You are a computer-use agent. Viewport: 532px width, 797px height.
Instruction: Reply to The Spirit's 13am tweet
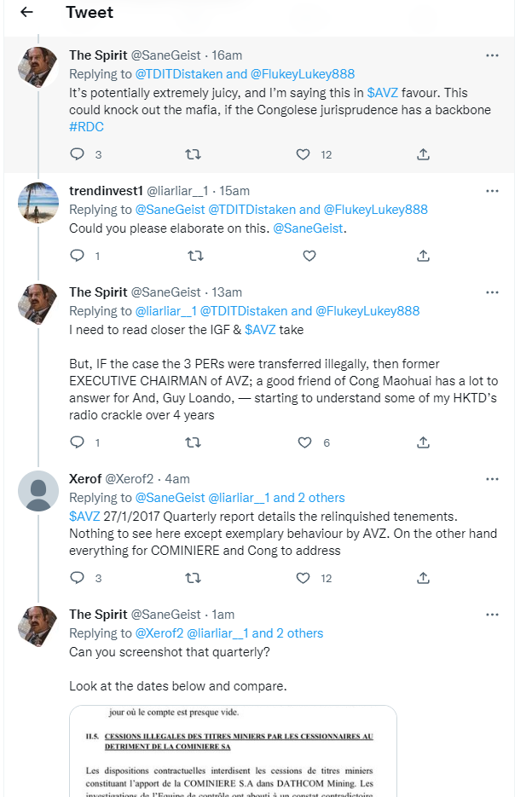coord(77,442)
